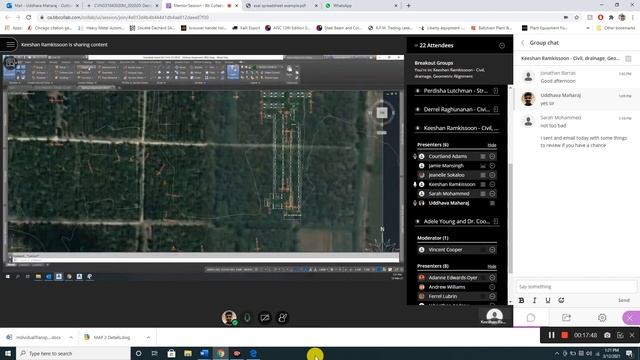Click the Type here to search box
640x360 pixels.
click(73, 353)
